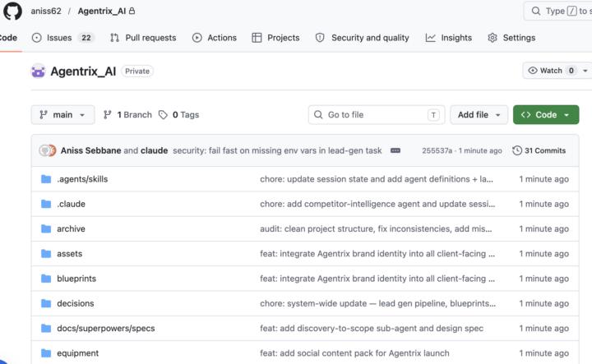The height and width of the screenshot is (364, 592).
Task: Open the 31 Commits link
Action: pyautogui.click(x=539, y=150)
